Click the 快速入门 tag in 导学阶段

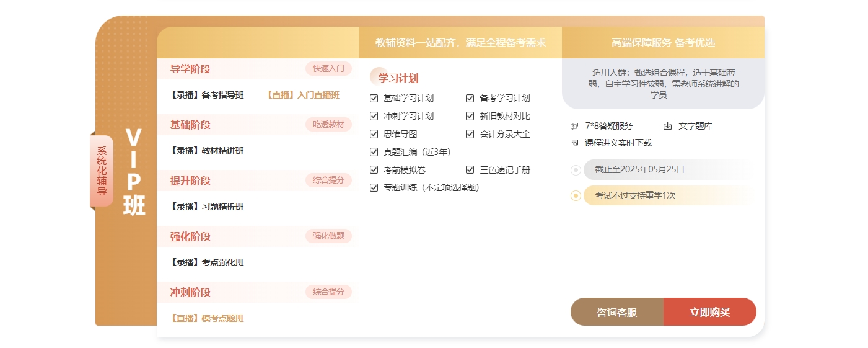click(x=328, y=68)
